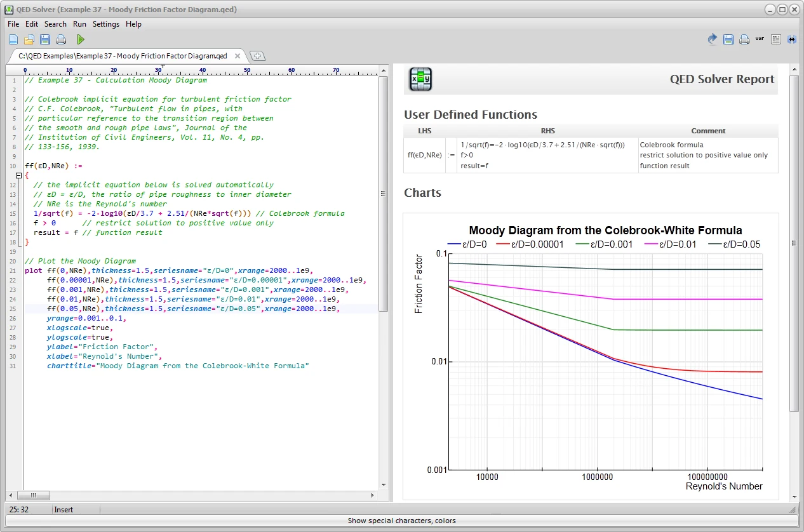Save the script using the left toolbar floppy icon

click(45, 39)
